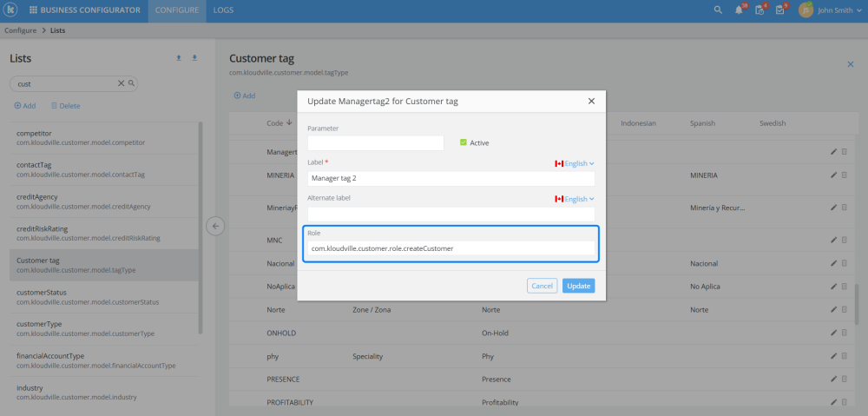Open the notifications bell

click(x=740, y=10)
